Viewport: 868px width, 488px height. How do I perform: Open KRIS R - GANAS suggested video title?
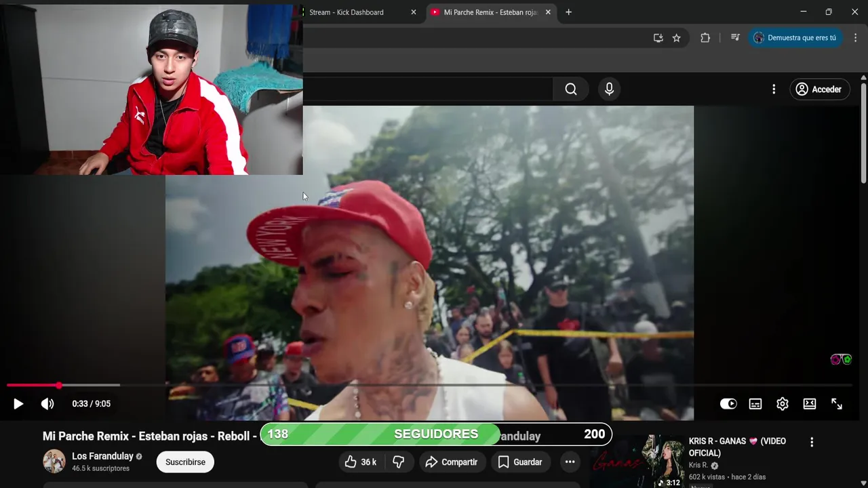(737, 447)
